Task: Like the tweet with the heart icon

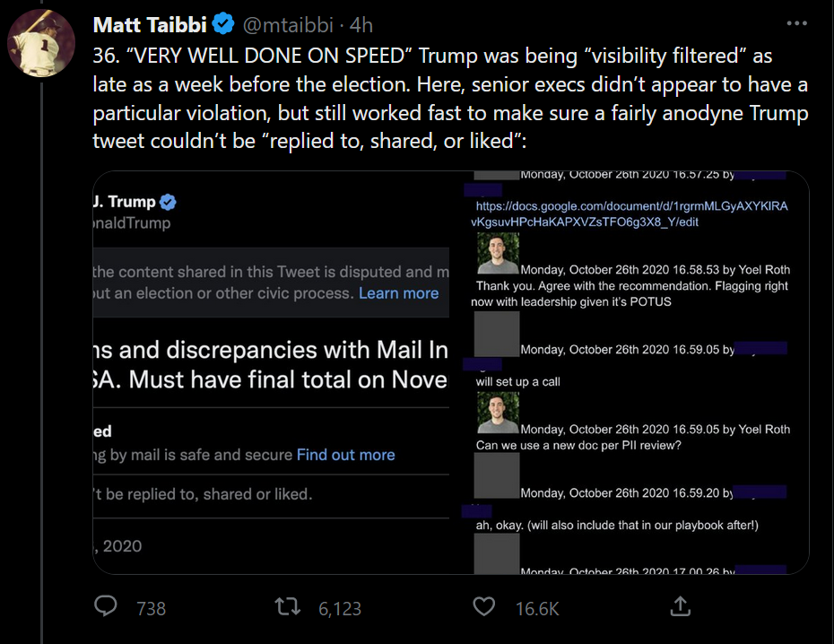Action: [484, 607]
